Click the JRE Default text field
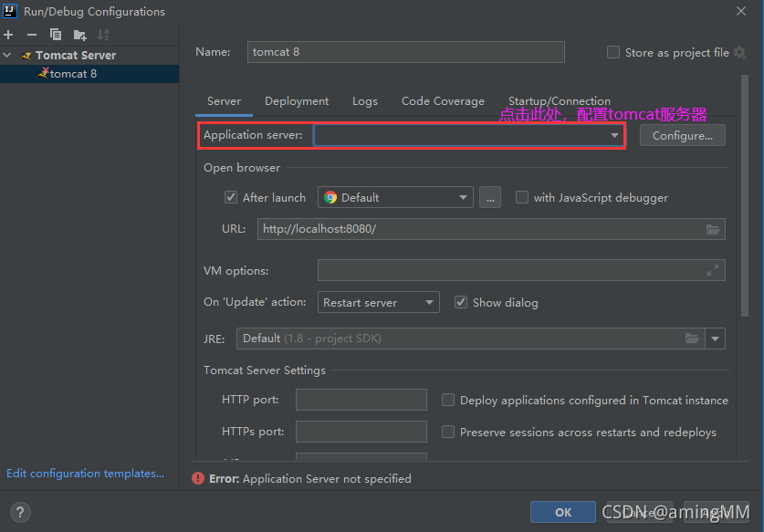The height and width of the screenshot is (532, 764). tap(471, 339)
